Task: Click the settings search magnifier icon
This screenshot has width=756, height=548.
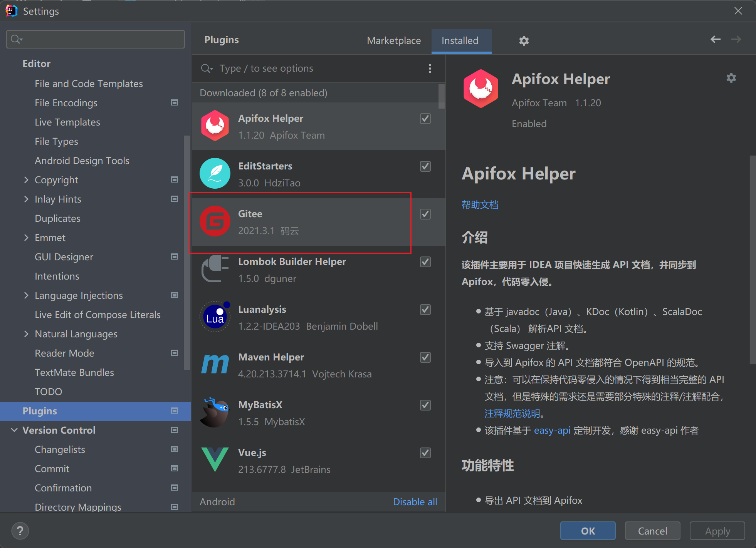Action: (x=17, y=39)
